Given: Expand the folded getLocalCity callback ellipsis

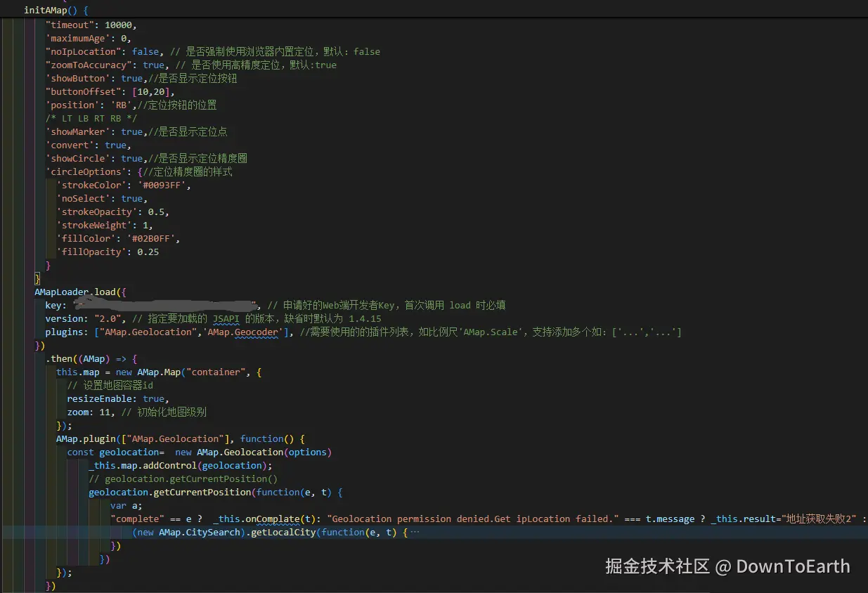Looking at the screenshot, I should 415,533.
